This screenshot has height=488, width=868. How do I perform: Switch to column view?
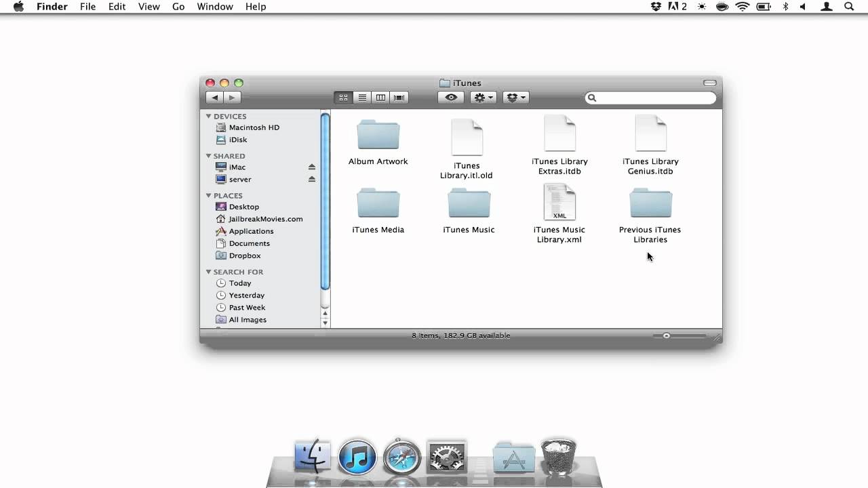[x=380, y=98]
